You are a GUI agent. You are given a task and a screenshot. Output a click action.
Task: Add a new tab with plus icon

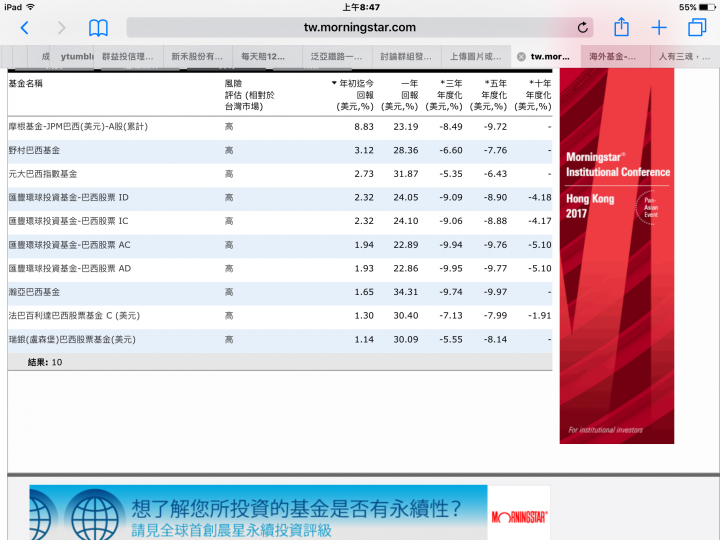tap(659, 28)
